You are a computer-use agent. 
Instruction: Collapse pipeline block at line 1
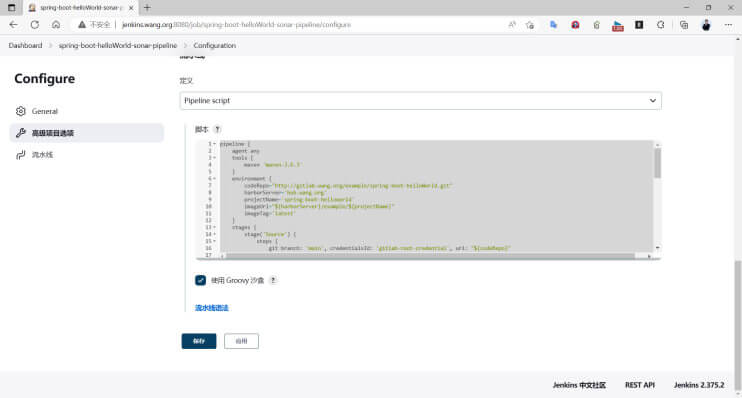[214, 144]
